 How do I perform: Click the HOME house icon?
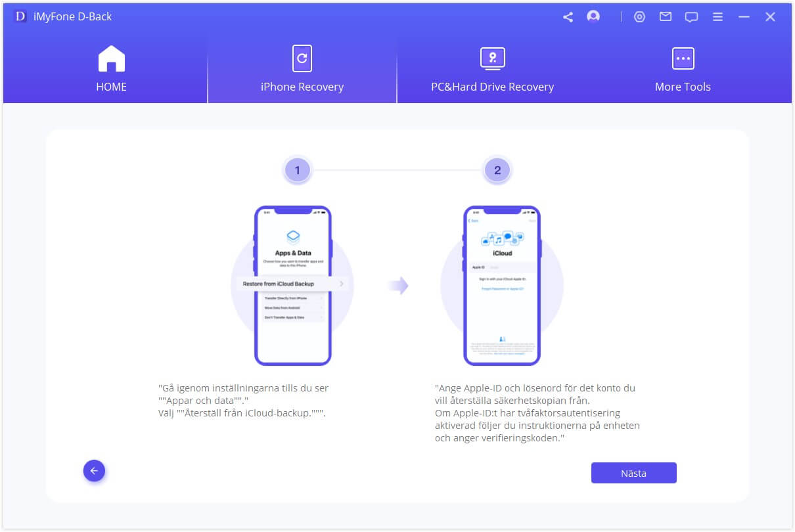point(111,58)
